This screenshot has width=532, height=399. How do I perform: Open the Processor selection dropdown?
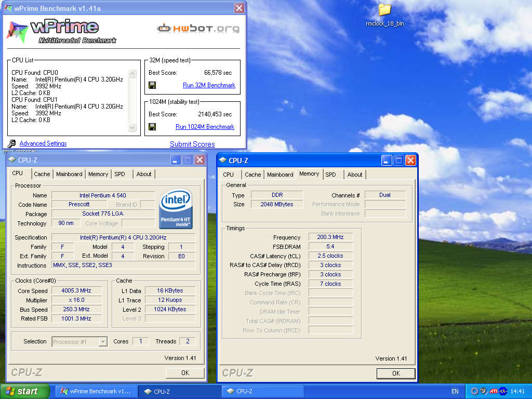click(x=103, y=342)
